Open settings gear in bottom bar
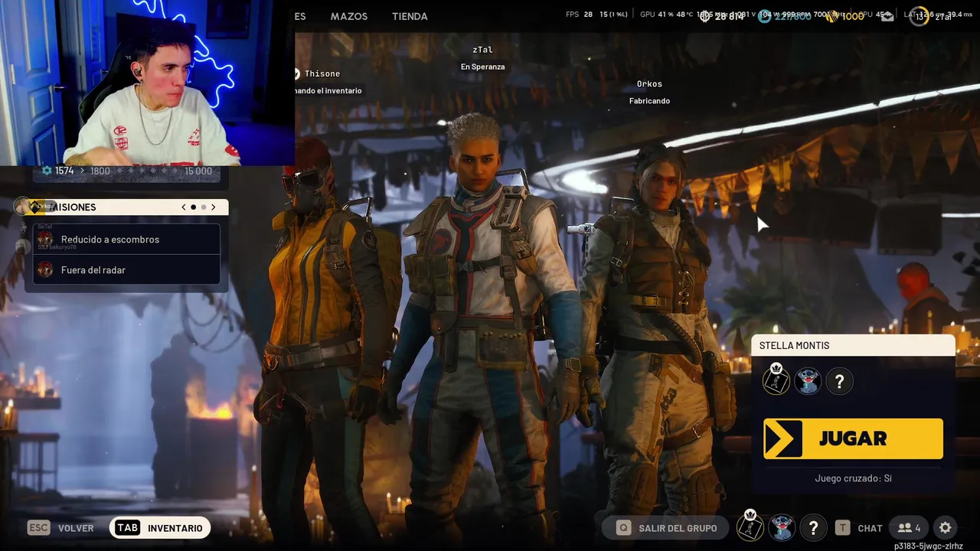 (x=946, y=528)
